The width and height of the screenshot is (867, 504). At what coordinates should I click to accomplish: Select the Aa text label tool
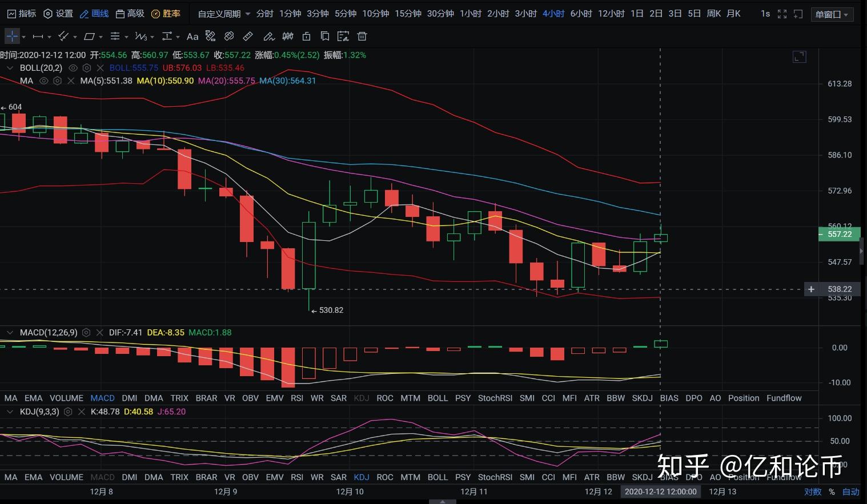tap(192, 37)
